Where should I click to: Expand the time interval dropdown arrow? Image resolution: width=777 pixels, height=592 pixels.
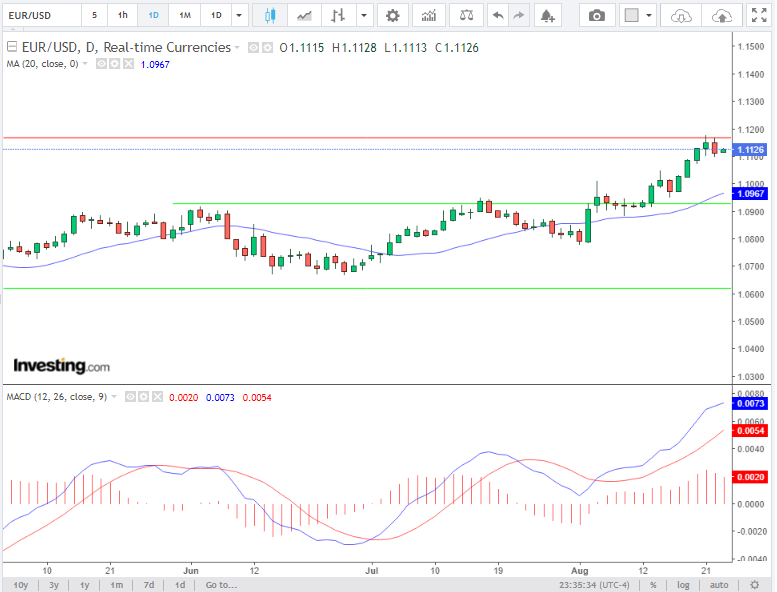[238, 15]
